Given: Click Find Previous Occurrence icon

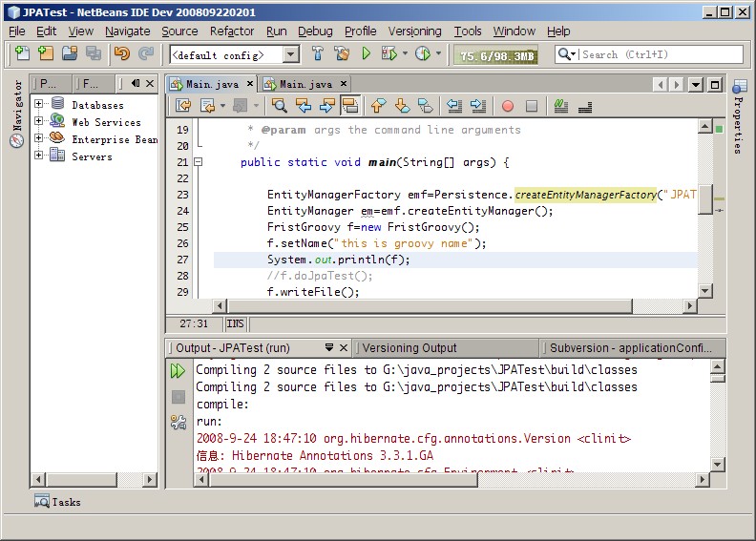Looking at the screenshot, I should pyautogui.click(x=304, y=105).
